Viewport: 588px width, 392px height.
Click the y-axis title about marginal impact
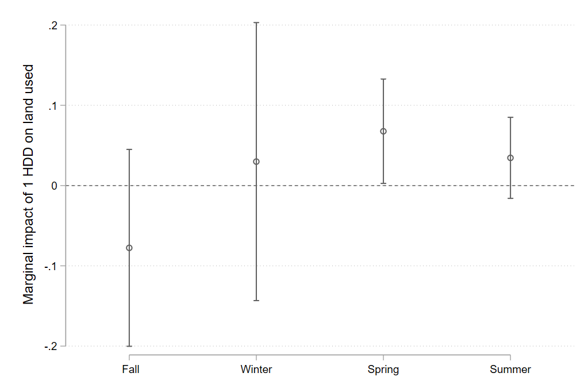28,184
